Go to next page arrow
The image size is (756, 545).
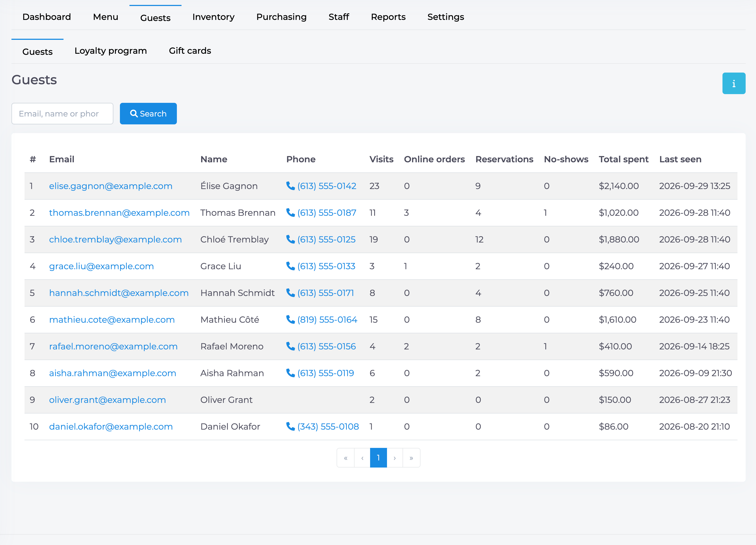tap(395, 458)
